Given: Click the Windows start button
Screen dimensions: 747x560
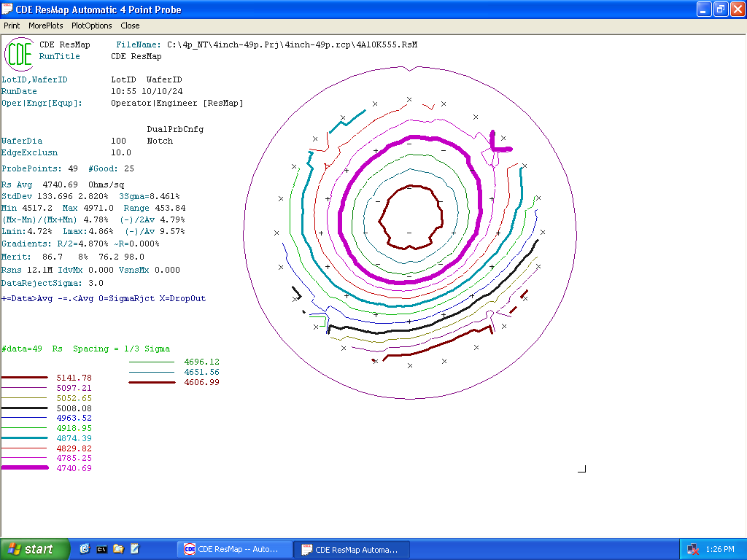Looking at the screenshot, I should click(35, 549).
